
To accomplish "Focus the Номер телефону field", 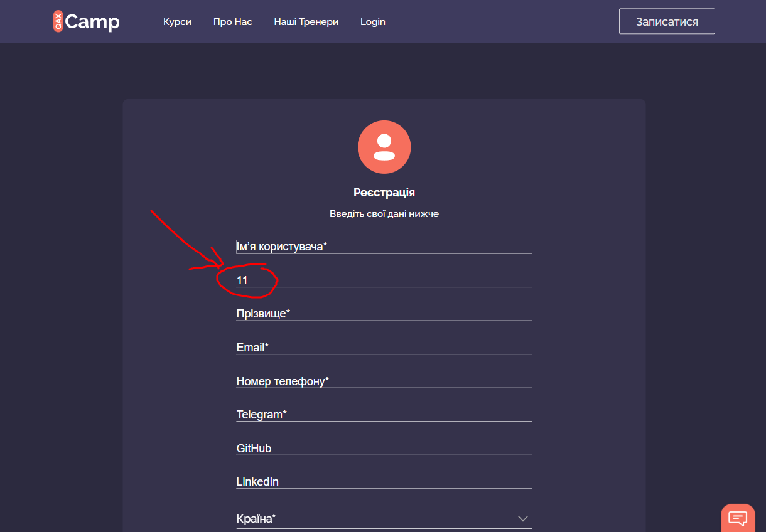I will click(384, 381).
